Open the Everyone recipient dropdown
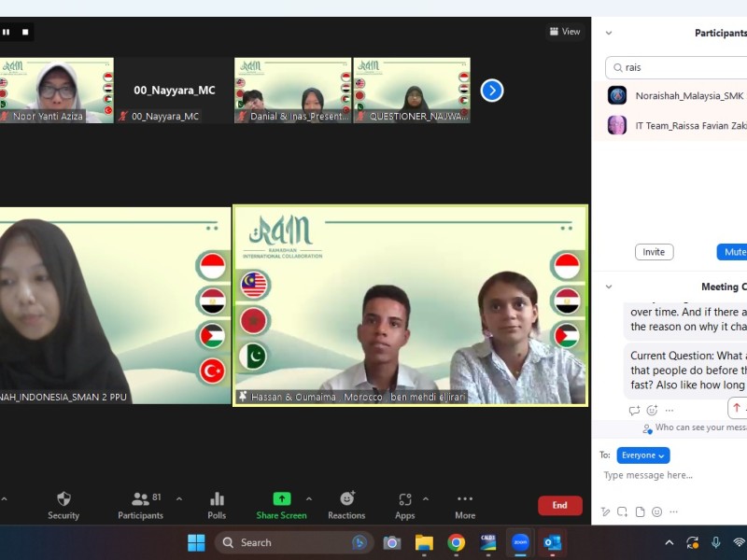Image resolution: width=747 pixels, height=560 pixels. (642, 455)
